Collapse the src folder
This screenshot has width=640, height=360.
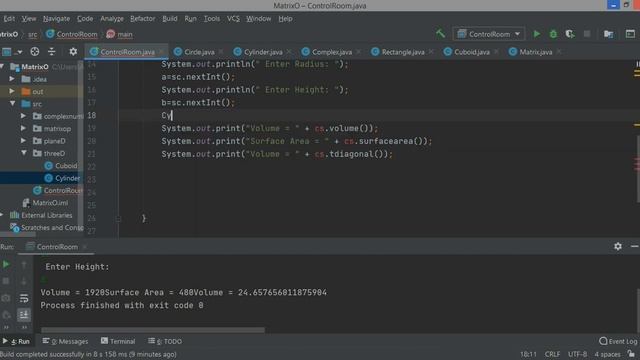click(x=12, y=104)
